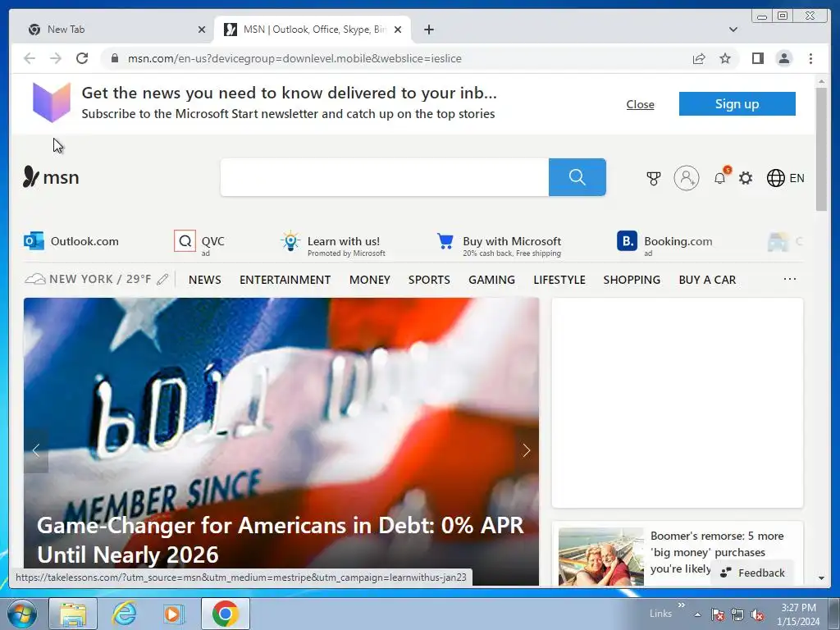Expand more sections with the ellipsis
Viewport: 840px width, 630px height.
click(x=790, y=279)
